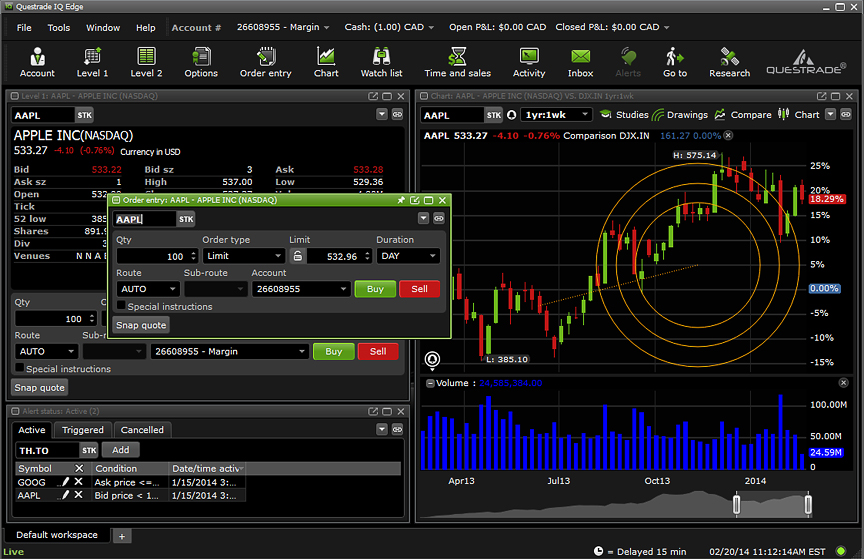Open chart Drawings tools

point(680,115)
